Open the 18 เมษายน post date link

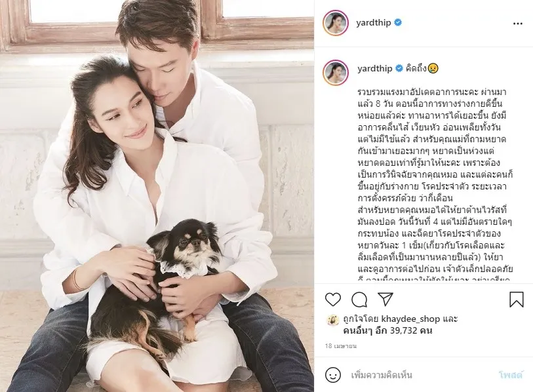coord(341,346)
